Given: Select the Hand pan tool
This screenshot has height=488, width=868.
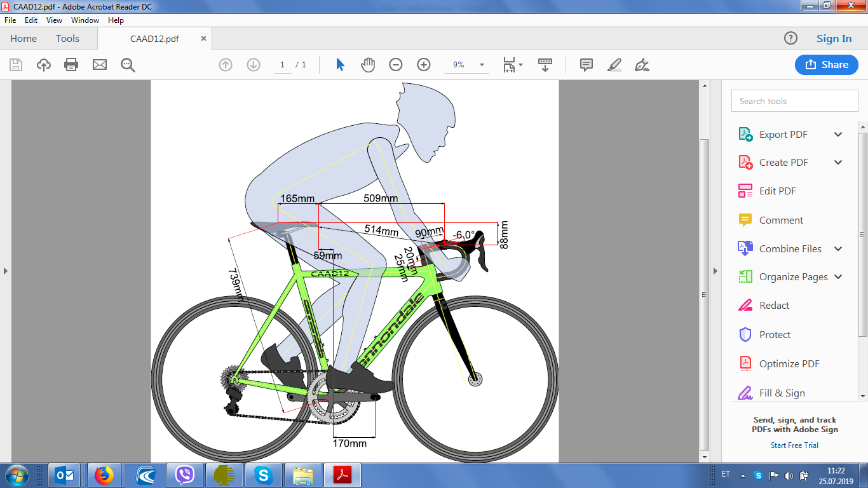Looking at the screenshot, I should coord(368,65).
